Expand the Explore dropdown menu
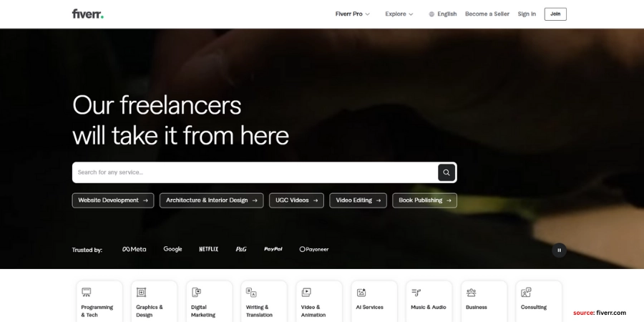This screenshot has width=644, height=322. click(399, 14)
